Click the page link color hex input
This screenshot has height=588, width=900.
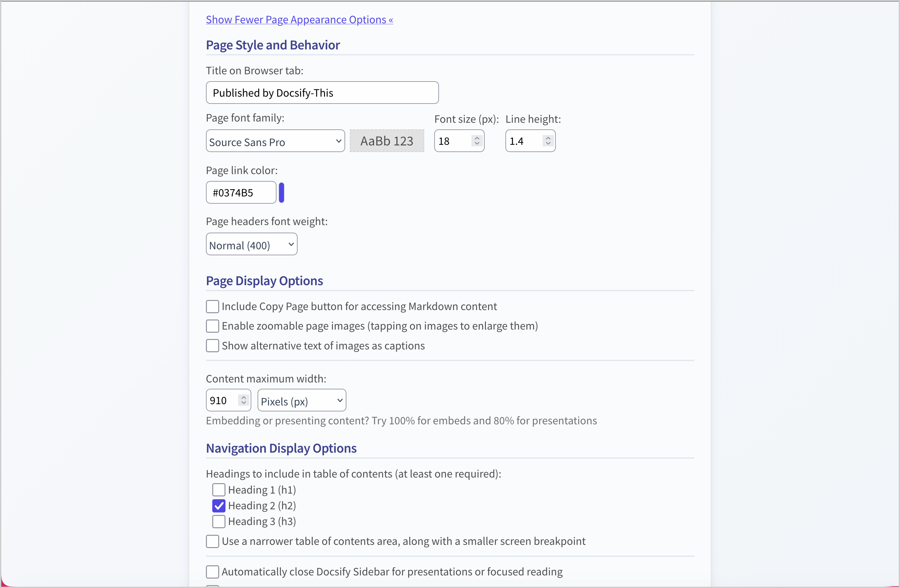pos(241,192)
